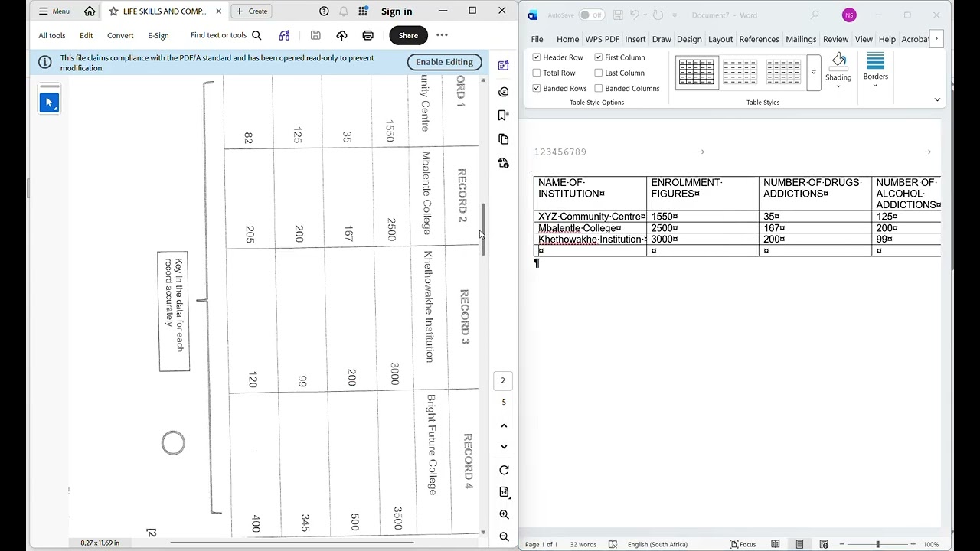
Task: Switch to Word's Layout ribbon tab
Action: coord(720,39)
